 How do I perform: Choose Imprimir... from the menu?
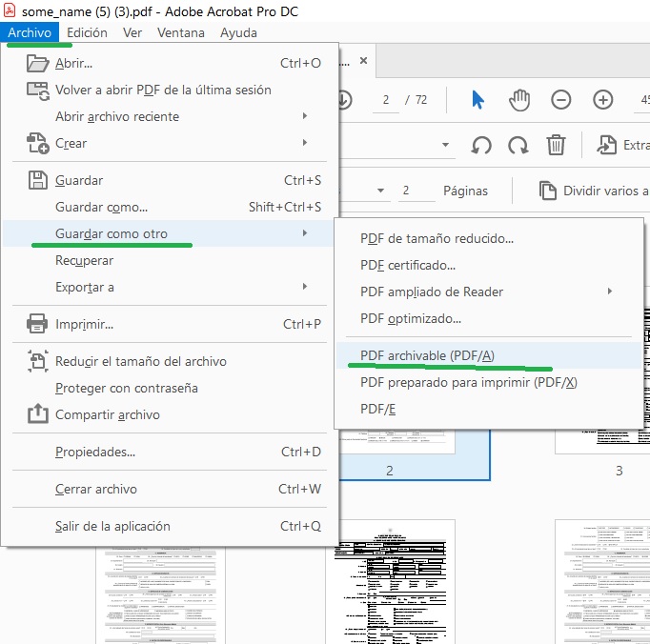coord(170,324)
